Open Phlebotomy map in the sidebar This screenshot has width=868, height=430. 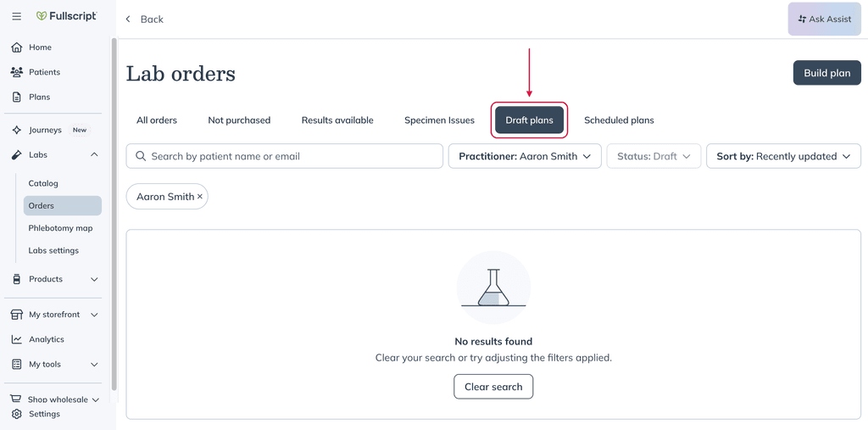62,228
